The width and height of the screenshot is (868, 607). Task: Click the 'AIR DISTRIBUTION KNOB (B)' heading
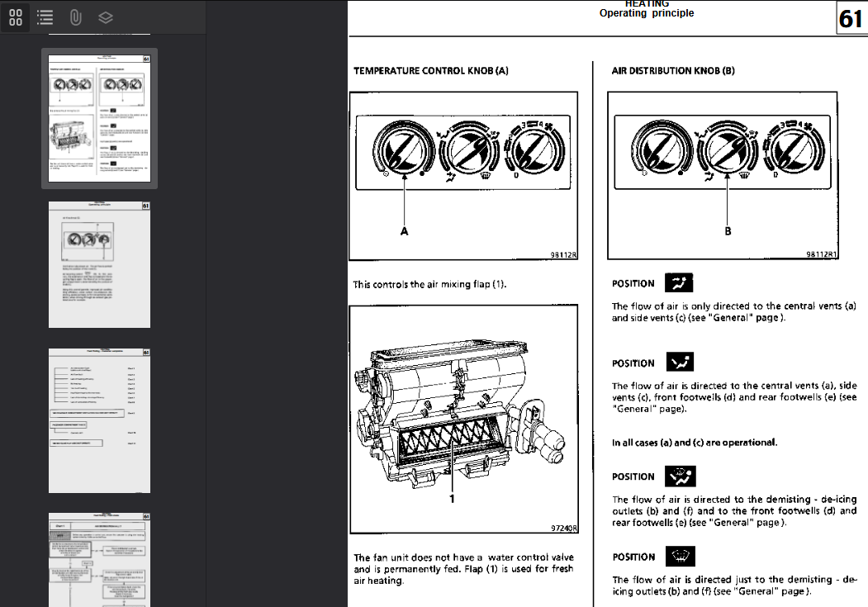click(x=673, y=71)
